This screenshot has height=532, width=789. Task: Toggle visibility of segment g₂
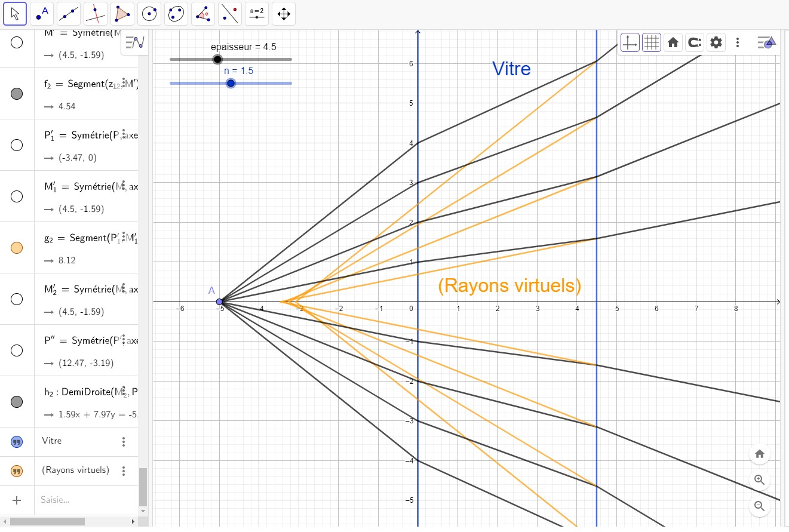(17, 248)
